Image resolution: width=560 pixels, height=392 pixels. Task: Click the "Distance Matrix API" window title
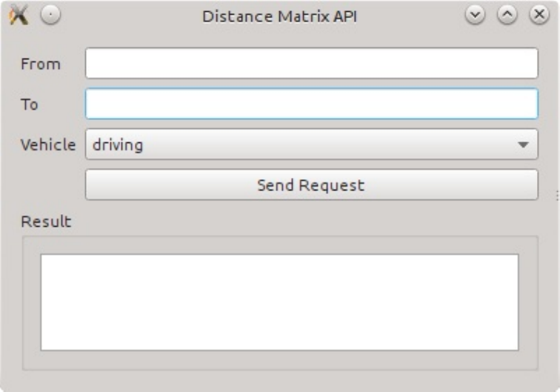[x=279, y=16]
